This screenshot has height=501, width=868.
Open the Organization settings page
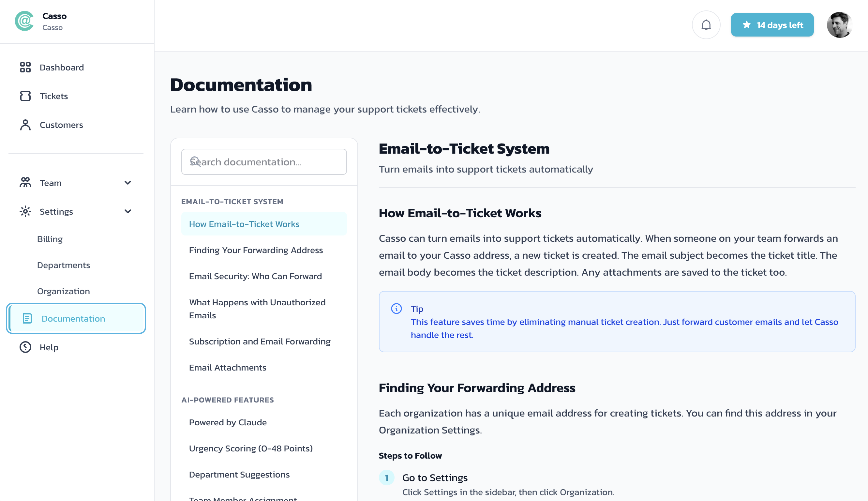pos(63,291)
